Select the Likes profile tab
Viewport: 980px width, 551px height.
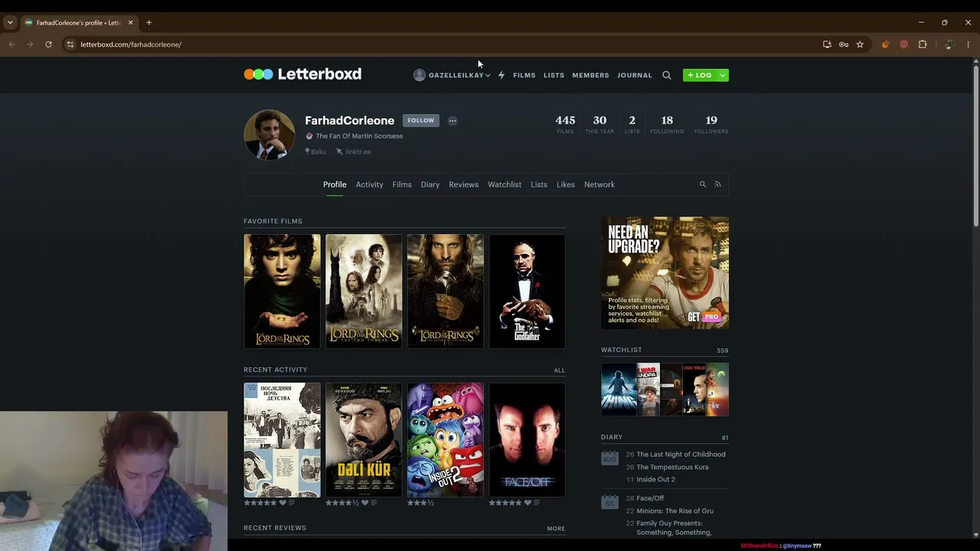[566, 184]
